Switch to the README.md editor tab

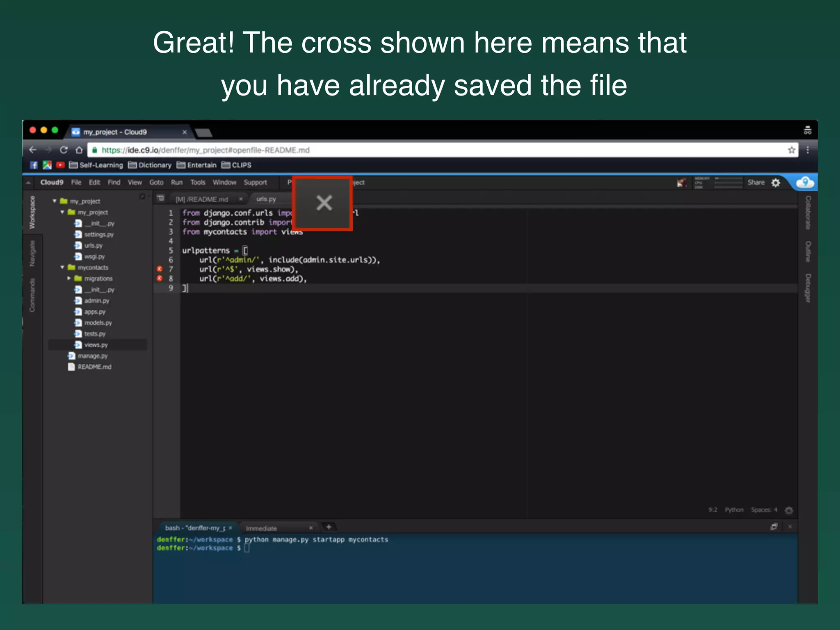coord(202,199)
